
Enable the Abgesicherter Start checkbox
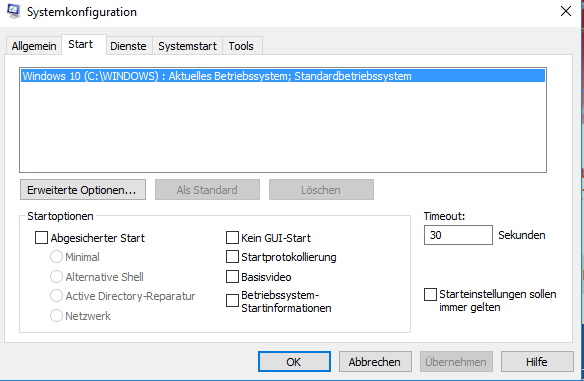tap(41, 238)
